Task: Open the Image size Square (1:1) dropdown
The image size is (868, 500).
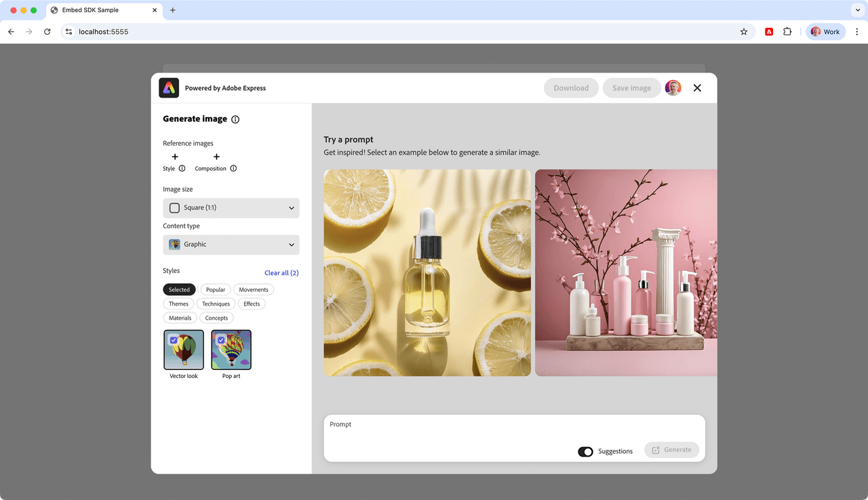Action: (231, 208)
